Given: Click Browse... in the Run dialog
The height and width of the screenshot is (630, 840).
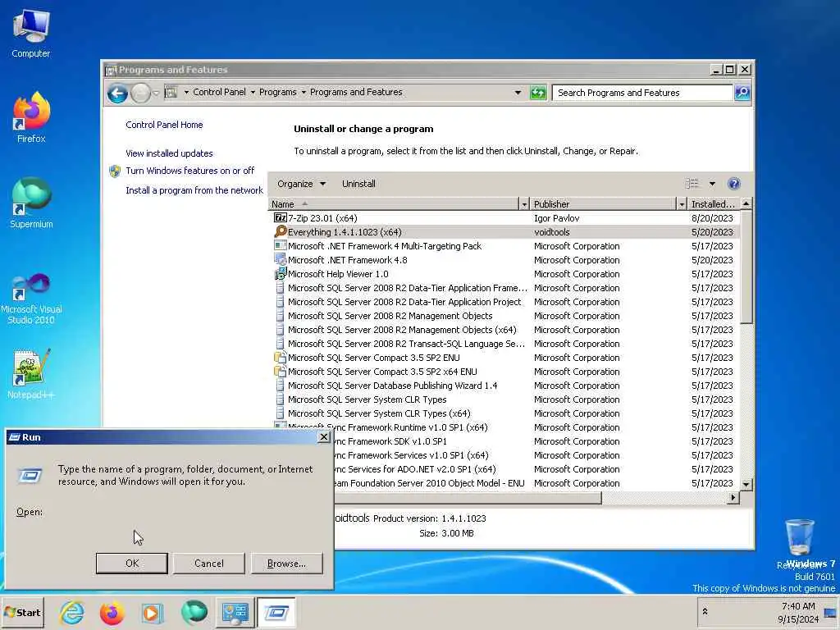Looking at the screenshot, I should coord(286,563).
